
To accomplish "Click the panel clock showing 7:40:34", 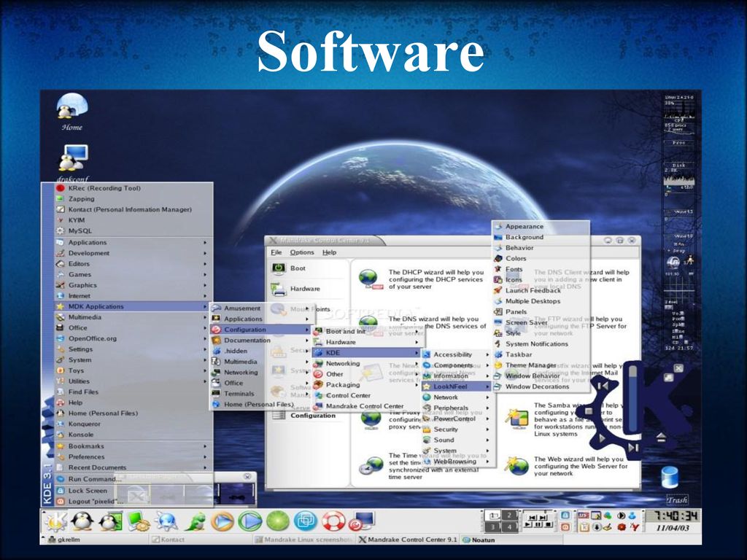I will point(675,516).
